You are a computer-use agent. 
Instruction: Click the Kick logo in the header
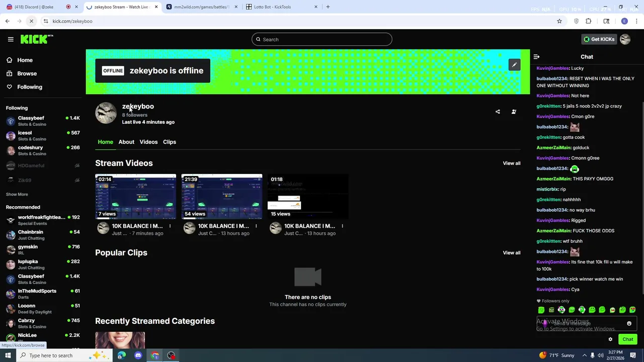pos(37,39)
